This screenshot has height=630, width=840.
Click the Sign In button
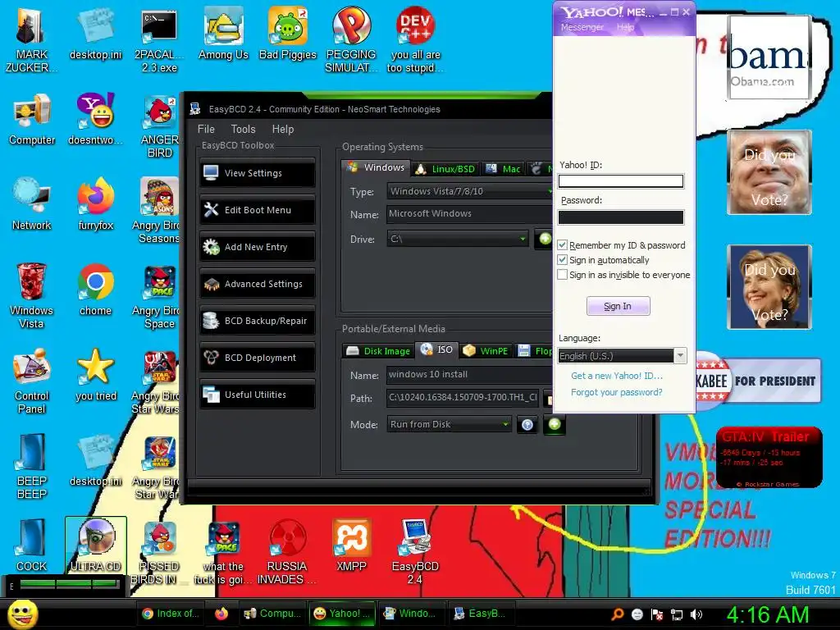click(619, 306)
